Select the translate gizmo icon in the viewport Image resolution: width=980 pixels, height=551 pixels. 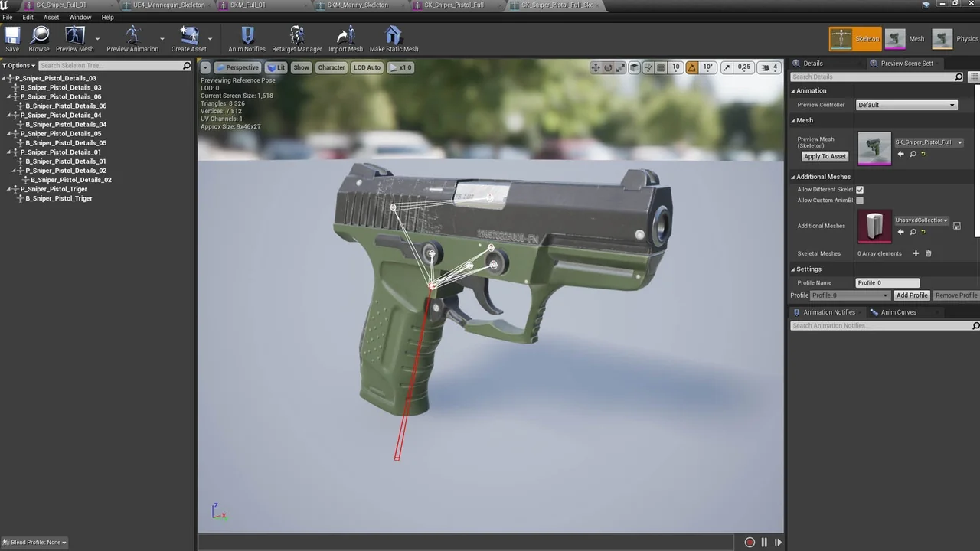pos(595,67)
